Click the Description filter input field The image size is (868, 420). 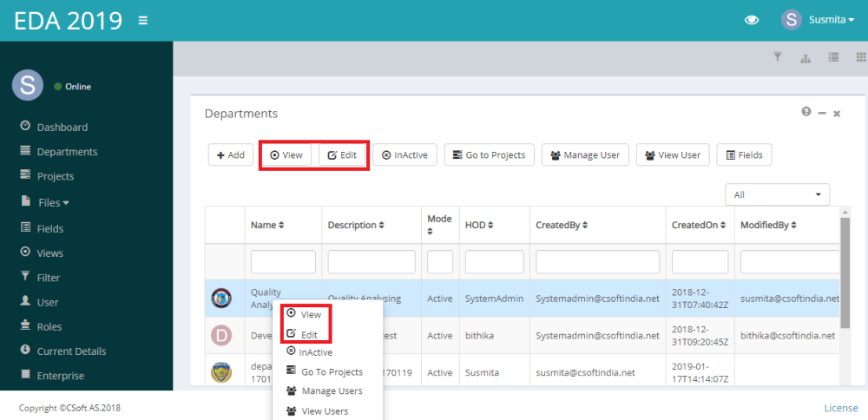pos(372,262)
